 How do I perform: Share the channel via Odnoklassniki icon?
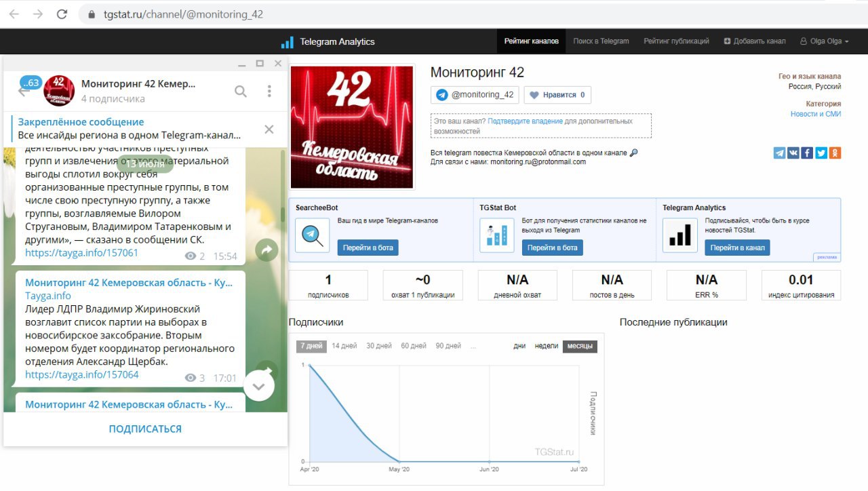click(835, 153)
